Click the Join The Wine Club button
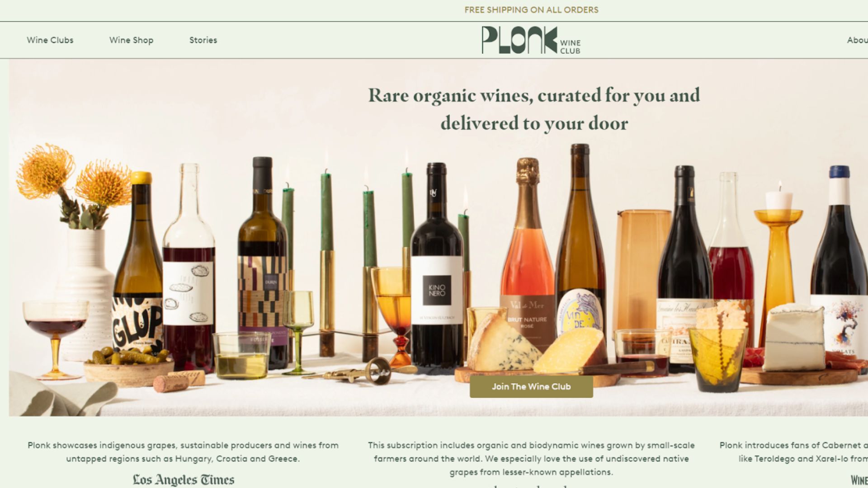Image resolution: width=868 pixels, height=488 pixels. click(531, 387)
